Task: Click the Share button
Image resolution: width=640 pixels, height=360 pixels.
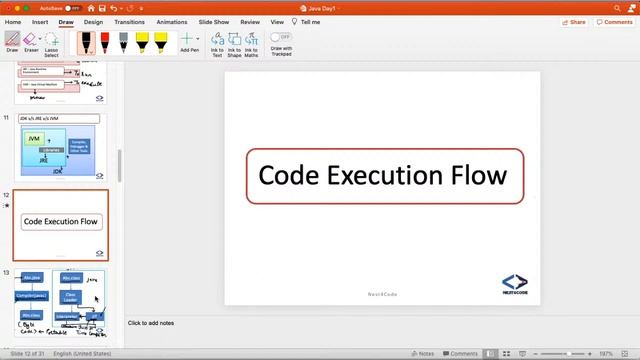Action: 573,22
